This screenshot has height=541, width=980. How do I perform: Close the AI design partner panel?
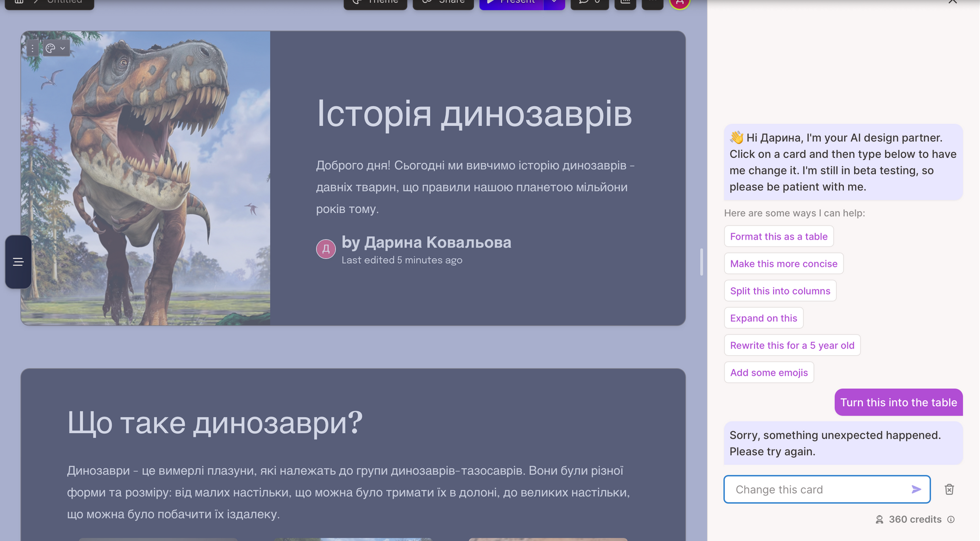click(x=953, y=1)
